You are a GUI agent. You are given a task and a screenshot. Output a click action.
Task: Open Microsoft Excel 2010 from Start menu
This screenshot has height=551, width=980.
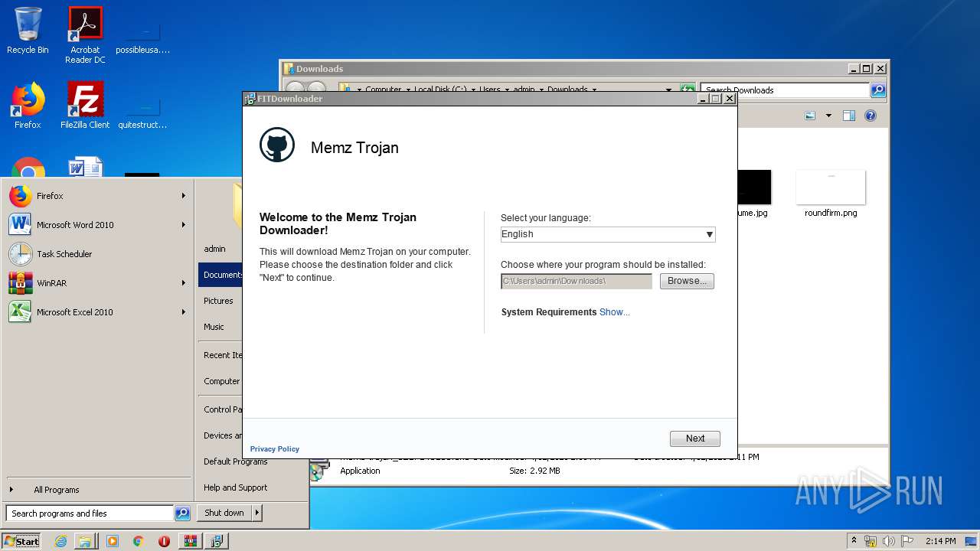tap(97, 312)
